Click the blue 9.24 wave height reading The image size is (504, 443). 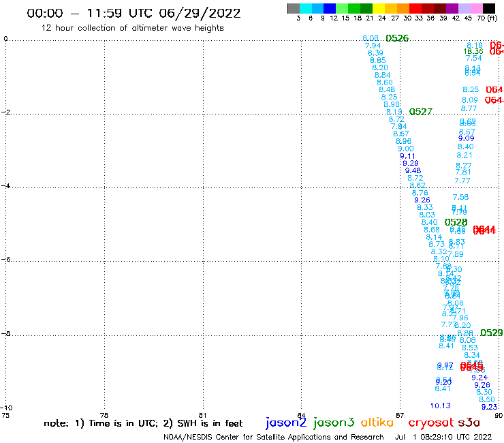click(x=479, y=378)
